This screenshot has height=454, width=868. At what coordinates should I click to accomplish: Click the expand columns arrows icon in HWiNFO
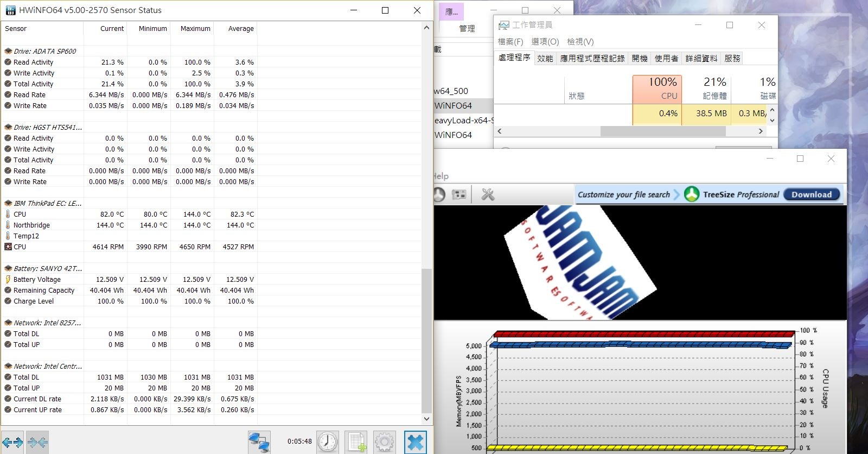pyautogui.click(x=12, y=442)
